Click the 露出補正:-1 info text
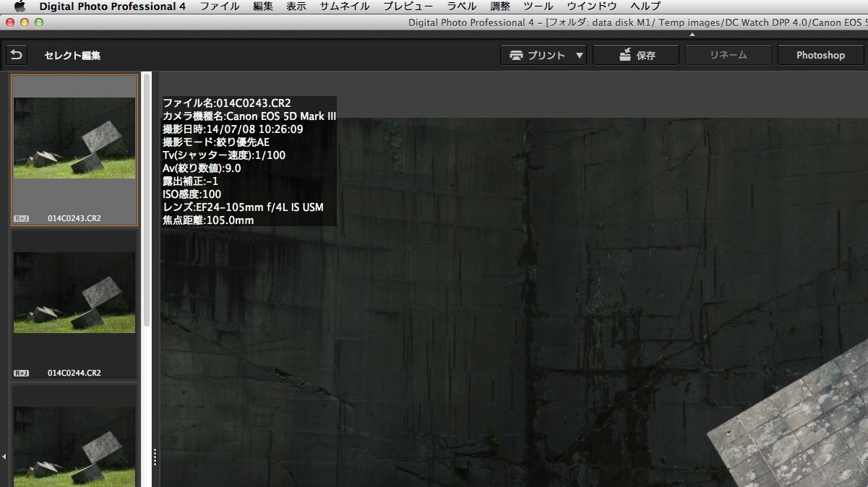This screenshot has height=487, width=868. pyautogui.click(x=190, y=181)
